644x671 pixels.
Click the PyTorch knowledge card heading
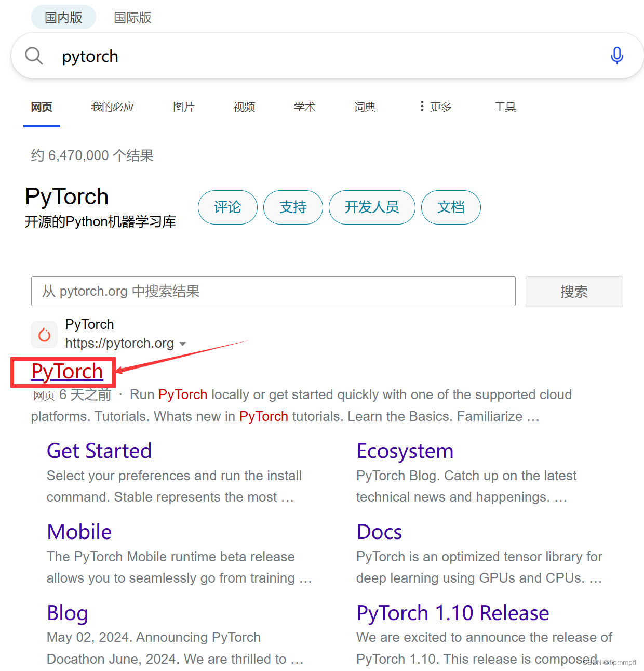pyautogui.click(x=67, y=196)
